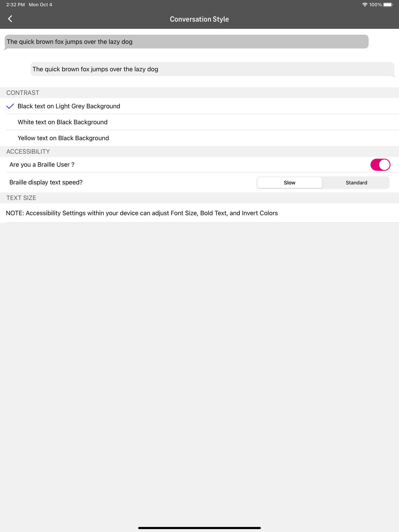This screenshot has width=399, height=532.
Task: Select Yellow text on Black Background contrast
Action: [x=63, y=138]
